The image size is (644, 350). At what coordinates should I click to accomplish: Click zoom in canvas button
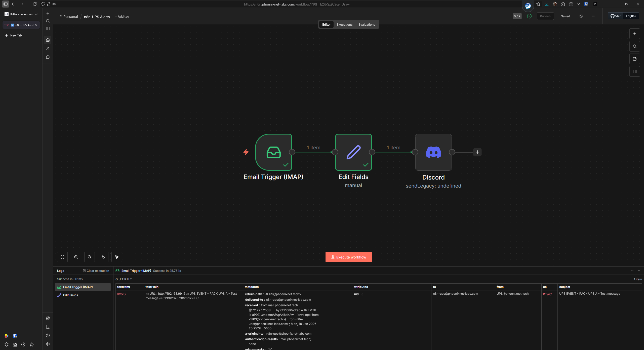point(76,257)
